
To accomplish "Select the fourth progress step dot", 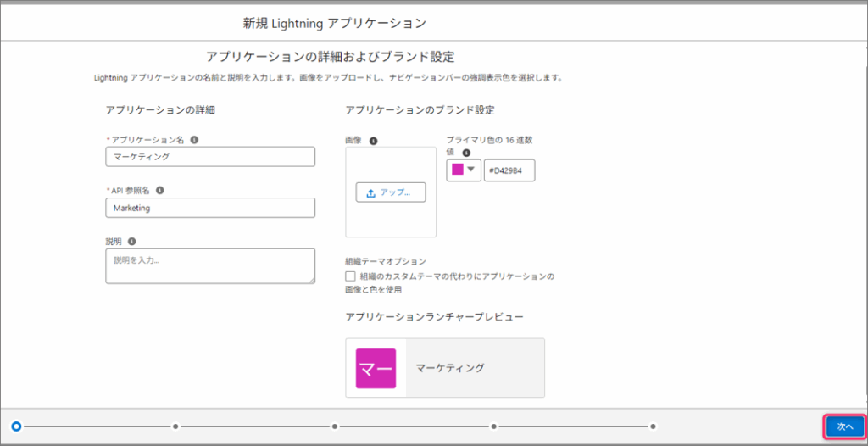I will (x=494, y=426).
